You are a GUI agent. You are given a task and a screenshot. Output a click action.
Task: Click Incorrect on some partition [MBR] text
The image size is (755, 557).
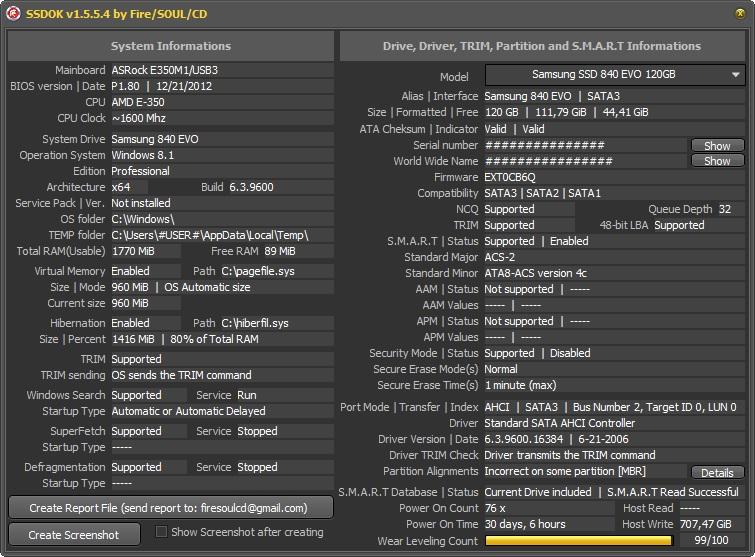[x=565, y=471]
